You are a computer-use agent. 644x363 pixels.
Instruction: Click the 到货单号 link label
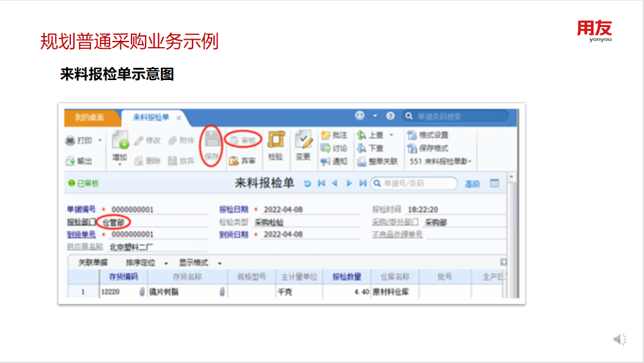(81, 234)
